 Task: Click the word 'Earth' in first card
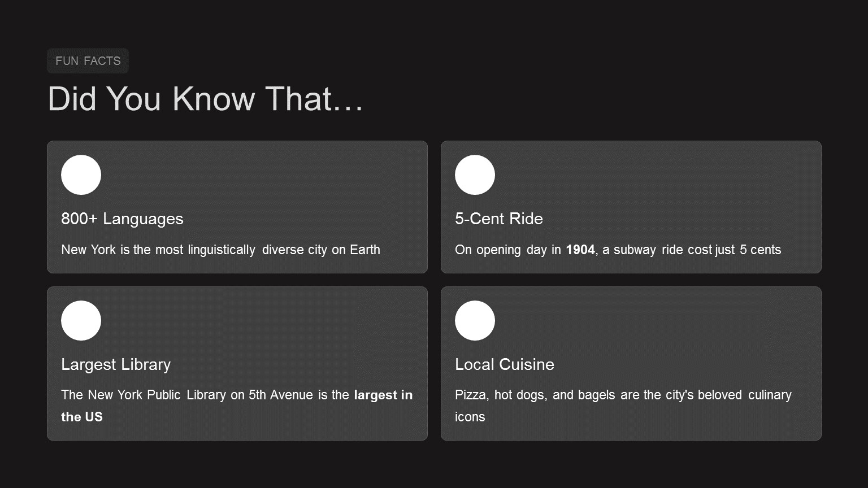click(365, 250)
